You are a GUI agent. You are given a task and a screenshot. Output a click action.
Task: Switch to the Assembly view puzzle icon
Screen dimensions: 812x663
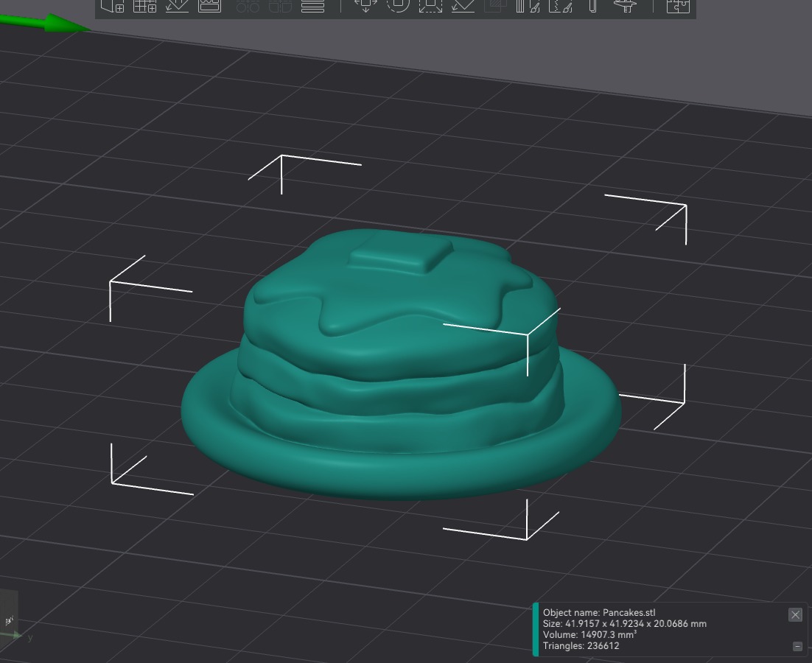tap(678, 4)
